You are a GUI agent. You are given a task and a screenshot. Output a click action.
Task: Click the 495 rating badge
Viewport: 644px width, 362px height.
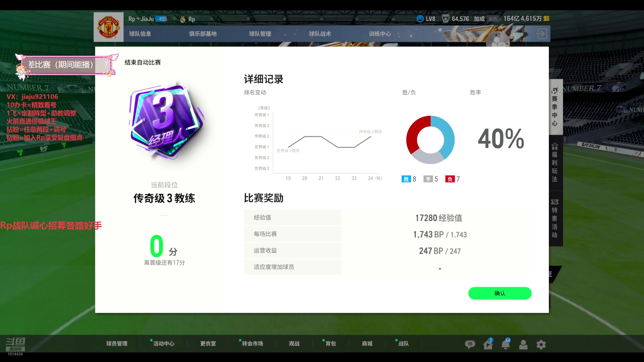pos(163,19)
